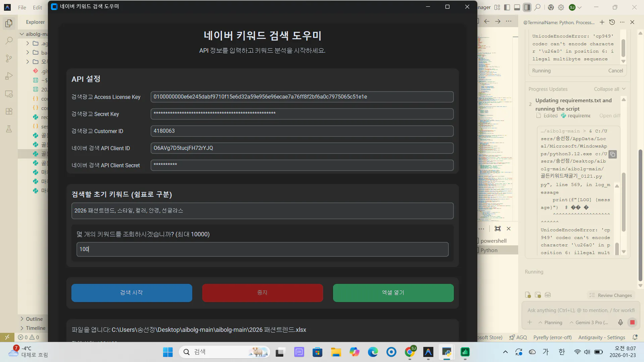Open Run and Debug icon

[x=9, y=76]
